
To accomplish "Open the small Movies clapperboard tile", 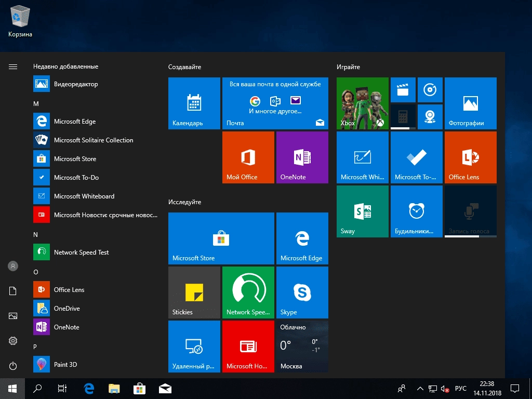I will tap(403, 89).
